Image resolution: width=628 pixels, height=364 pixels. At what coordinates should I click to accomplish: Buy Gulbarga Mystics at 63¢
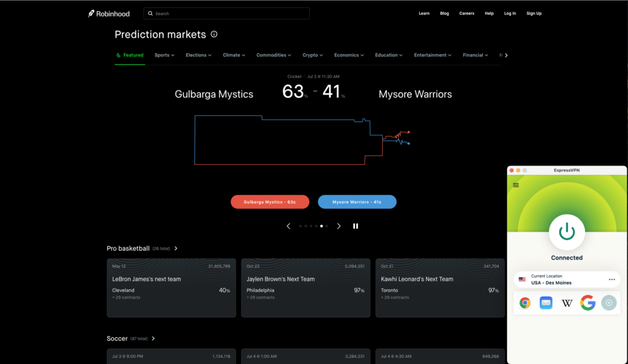coord(270,202)
